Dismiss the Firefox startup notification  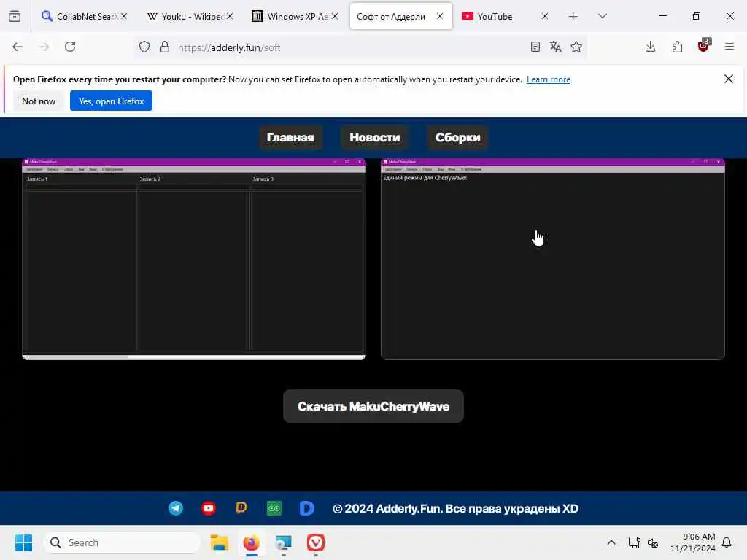[x=729, y=79]
